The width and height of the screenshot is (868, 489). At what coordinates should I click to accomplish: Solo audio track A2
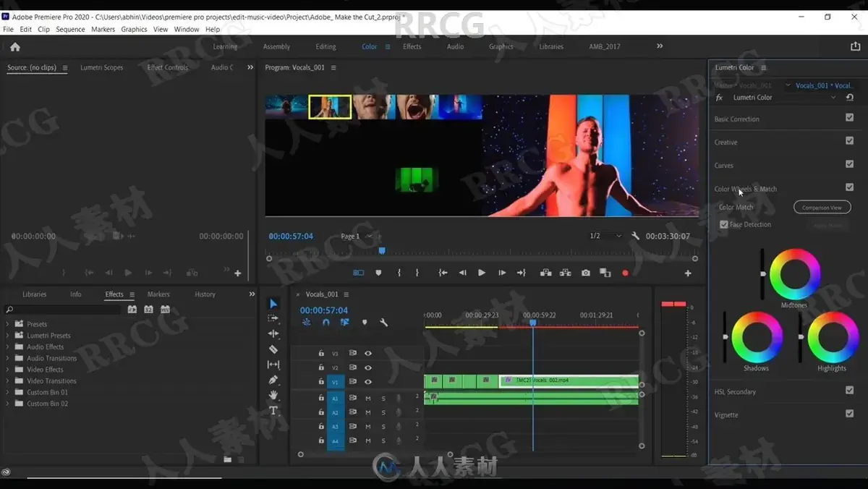pyautogui.click(x=383, y=412)
